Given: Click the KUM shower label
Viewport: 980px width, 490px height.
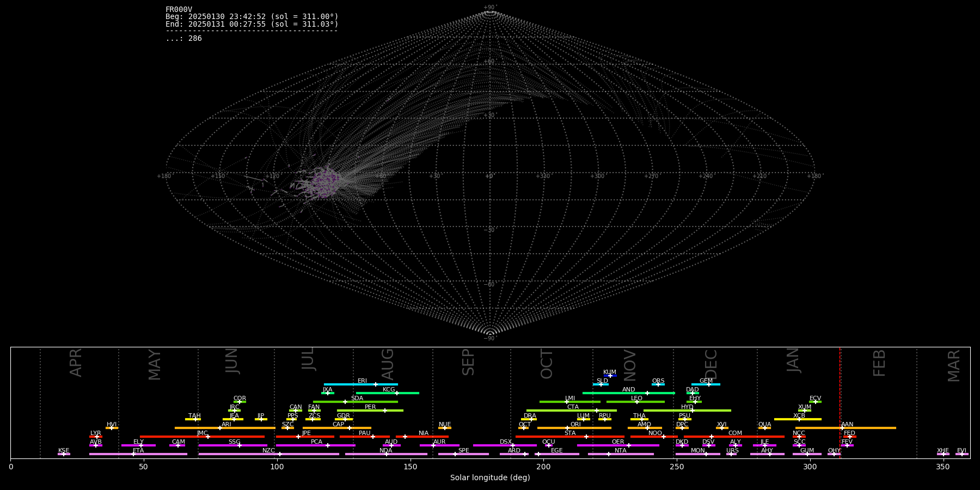Looking at the screenshot, I should [610, 372].
